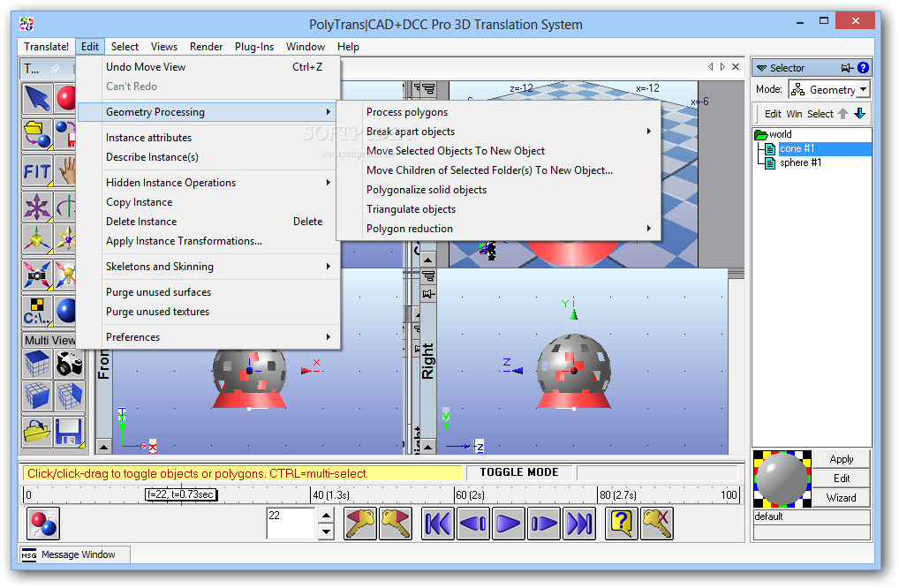Image resolution: width=899 pixels, height=588 pixels.
Task: Click the PolyTrans application title icon
Action: pyautogui.click(x=26, y=24)
